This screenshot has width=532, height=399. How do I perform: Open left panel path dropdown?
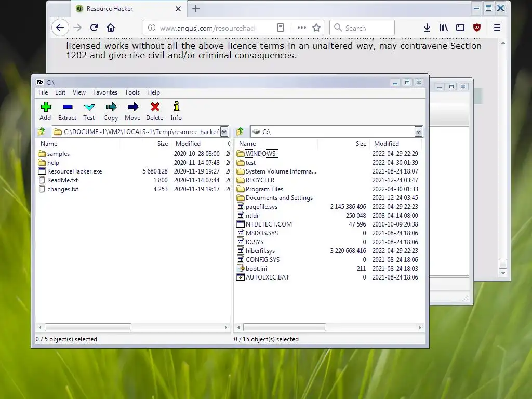click(x=224, y=131)
